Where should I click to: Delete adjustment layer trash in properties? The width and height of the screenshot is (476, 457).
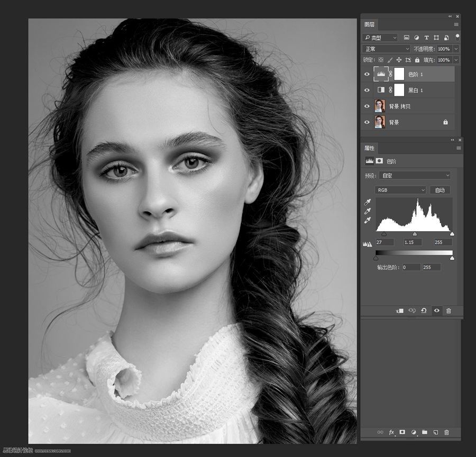coord(448,310)
